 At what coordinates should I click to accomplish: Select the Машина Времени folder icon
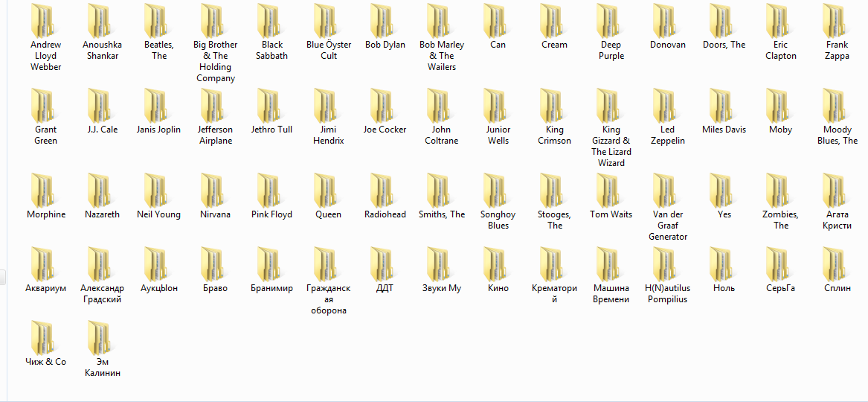coord(608,264)
